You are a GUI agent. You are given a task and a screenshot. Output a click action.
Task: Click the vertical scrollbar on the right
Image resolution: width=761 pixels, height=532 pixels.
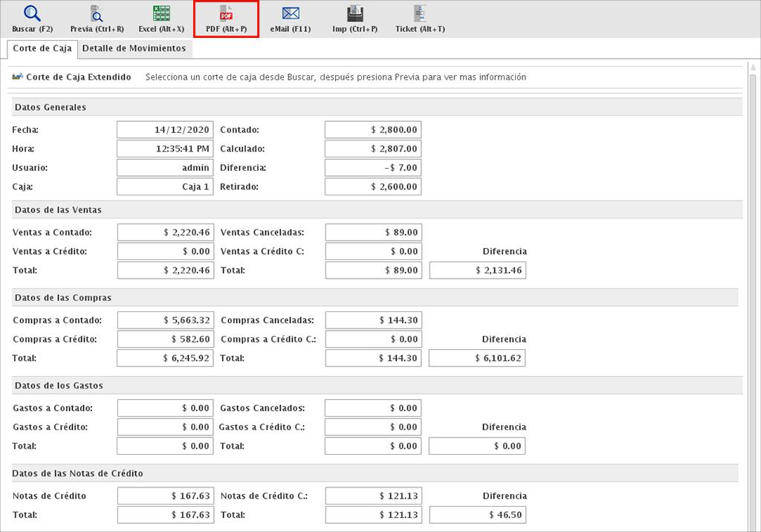(x=753, y=297)
